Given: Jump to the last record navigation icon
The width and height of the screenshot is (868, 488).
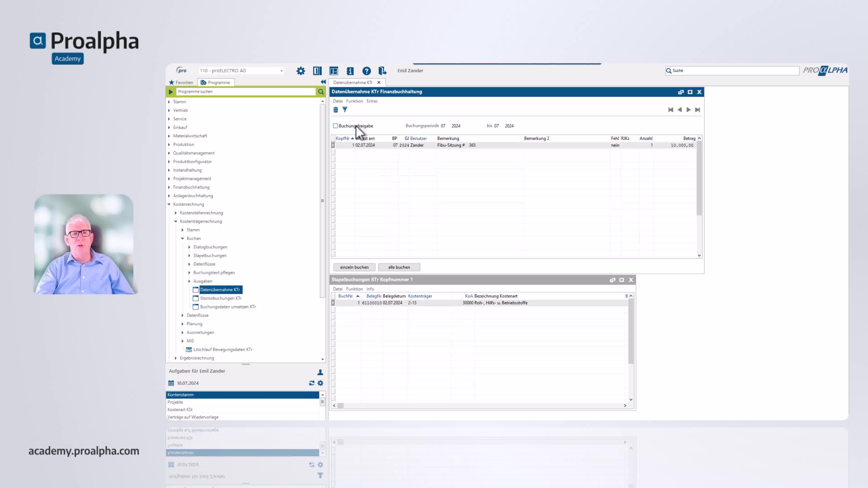Looking at the screenshot, I should tap(698, 110).
